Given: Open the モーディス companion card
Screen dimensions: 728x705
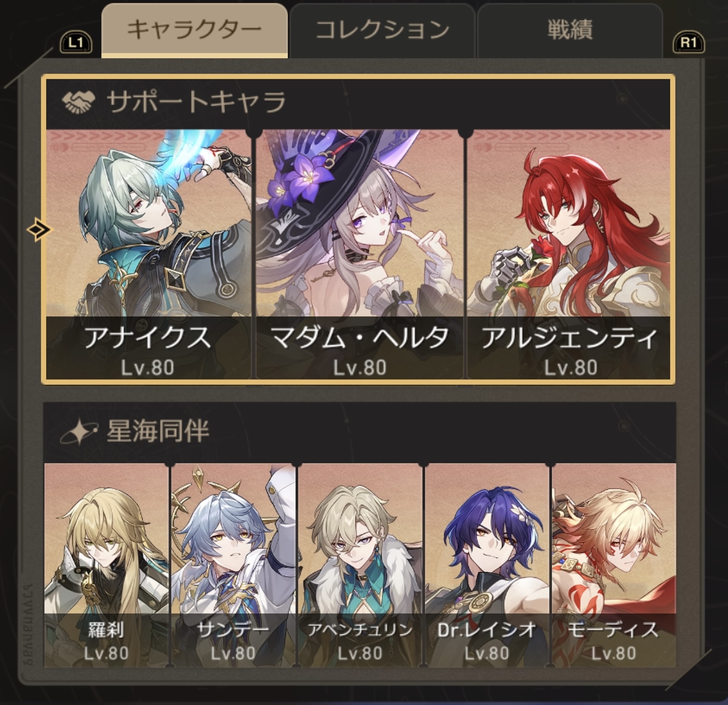Looking at the screenshot, I should coord(614,565).
